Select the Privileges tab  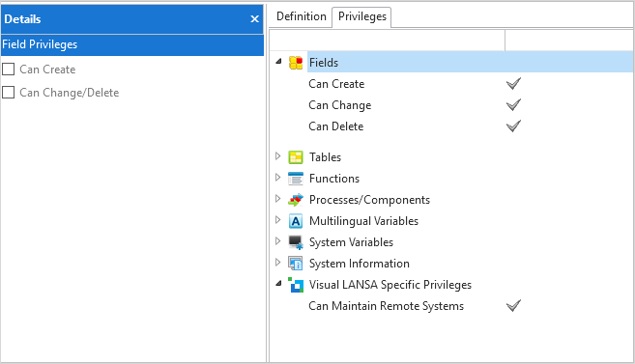[x=362, y=17]
